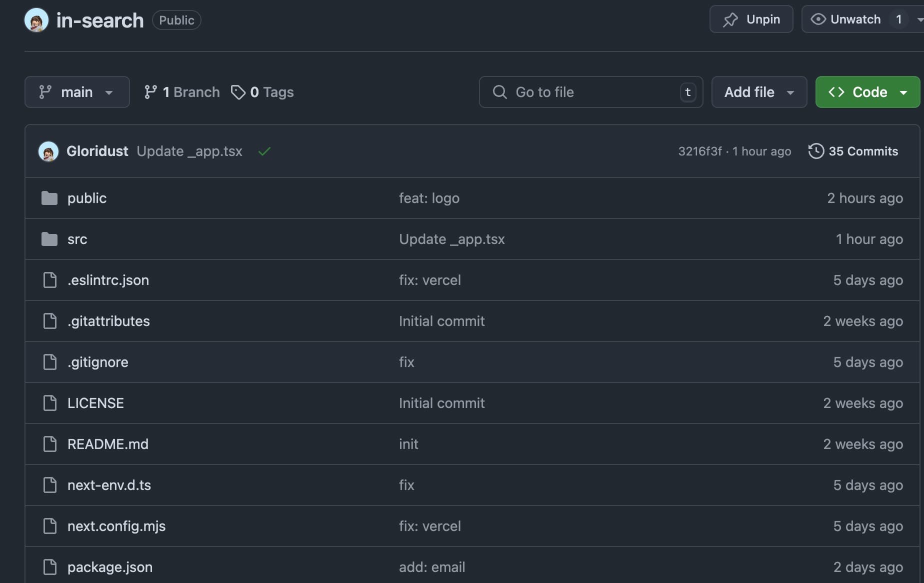This screenshot has height=583, width=924.
Task: Open the in-search repository title link
Action: (100, 20)
